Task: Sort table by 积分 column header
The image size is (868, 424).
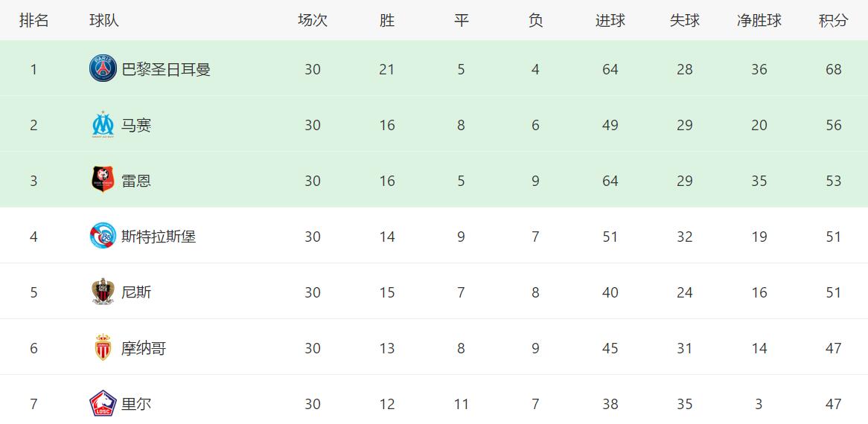Action: [x=833, y=21]
